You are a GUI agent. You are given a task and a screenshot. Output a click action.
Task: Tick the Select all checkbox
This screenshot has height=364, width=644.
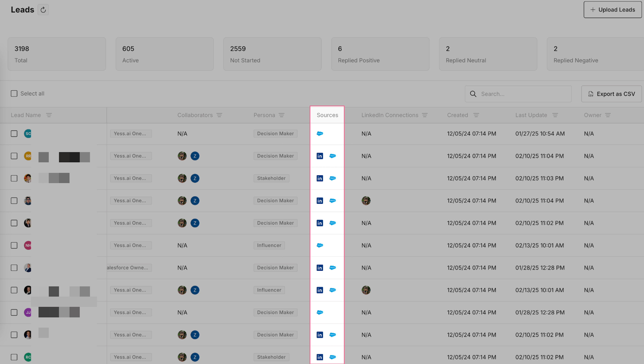(14, 94)
